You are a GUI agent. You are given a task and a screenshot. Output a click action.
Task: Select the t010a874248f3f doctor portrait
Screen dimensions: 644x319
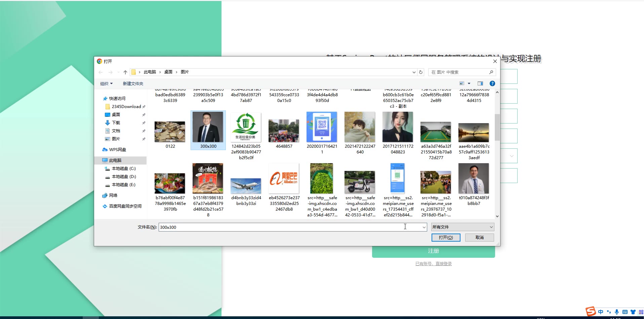click(x=474, y=178)
